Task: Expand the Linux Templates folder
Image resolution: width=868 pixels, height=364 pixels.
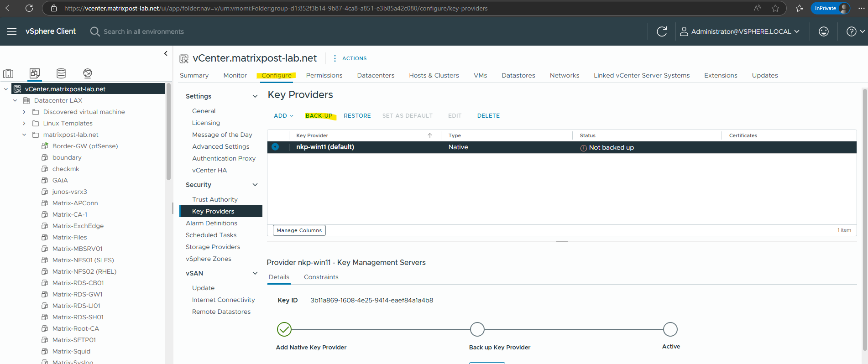Action: coord(24,123)
